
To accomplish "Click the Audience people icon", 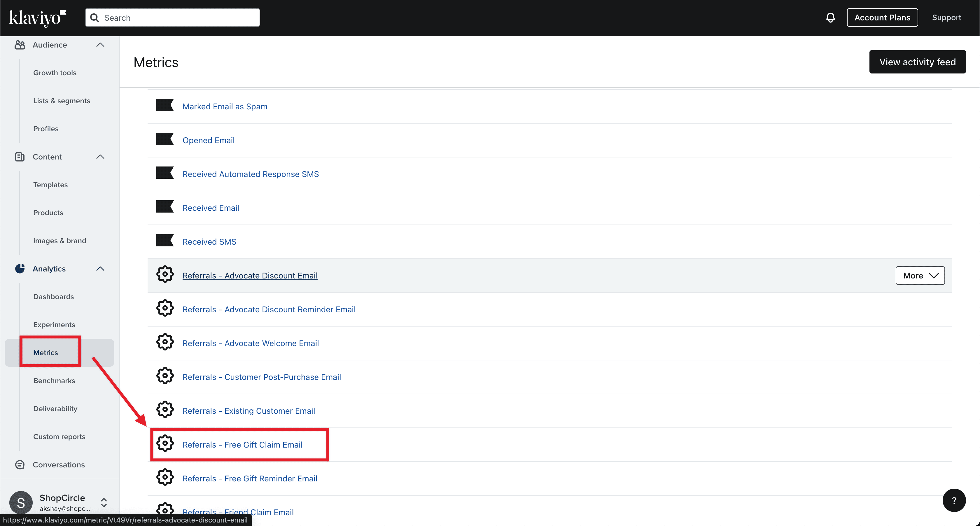I will 20,45.
